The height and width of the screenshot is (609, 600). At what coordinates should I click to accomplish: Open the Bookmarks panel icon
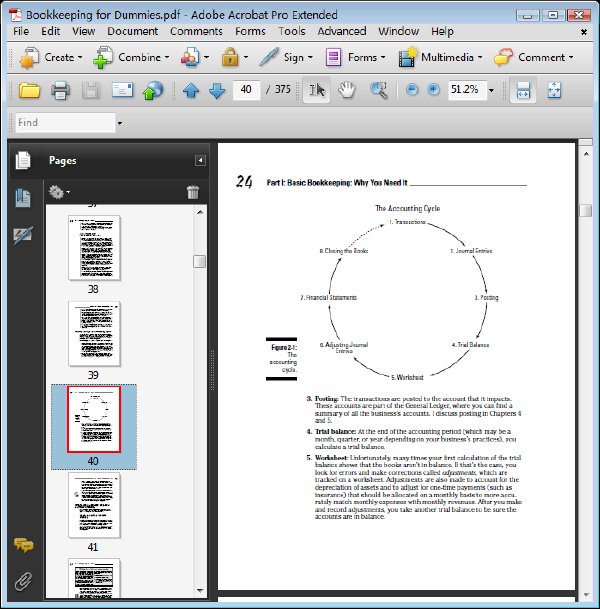(23, 198)
